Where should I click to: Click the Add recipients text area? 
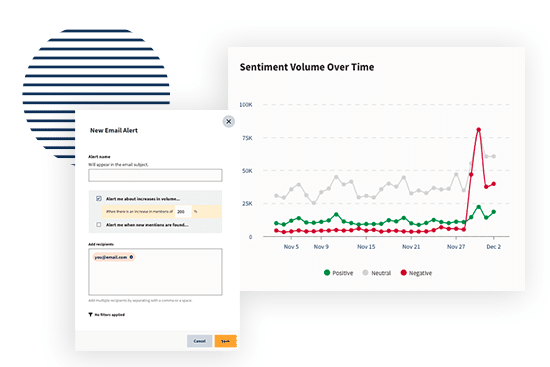point(155,272)
